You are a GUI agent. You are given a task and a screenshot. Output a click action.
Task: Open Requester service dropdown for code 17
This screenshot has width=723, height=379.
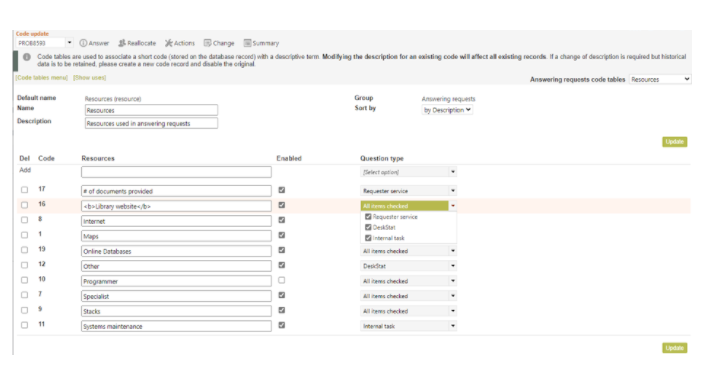(x=409, y=190)
